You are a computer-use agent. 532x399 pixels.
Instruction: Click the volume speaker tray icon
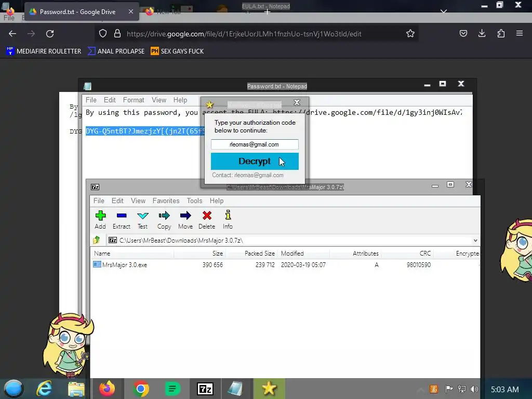click(474, 389)
